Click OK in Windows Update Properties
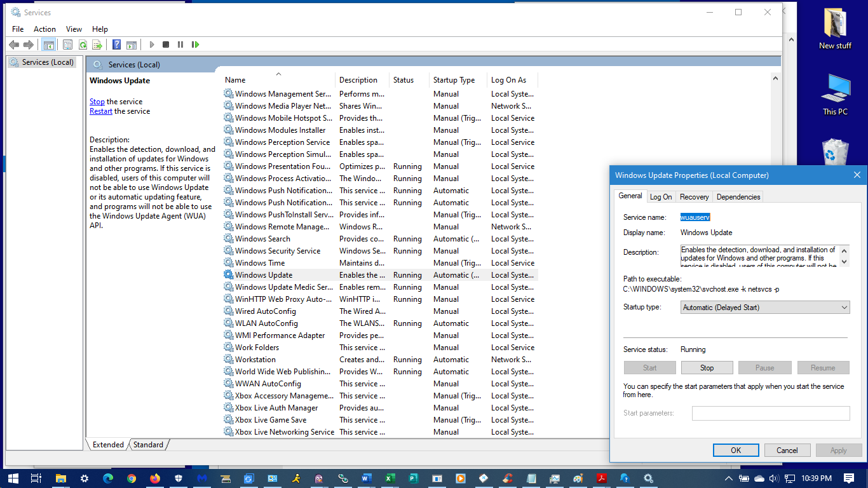 [736, 451]
